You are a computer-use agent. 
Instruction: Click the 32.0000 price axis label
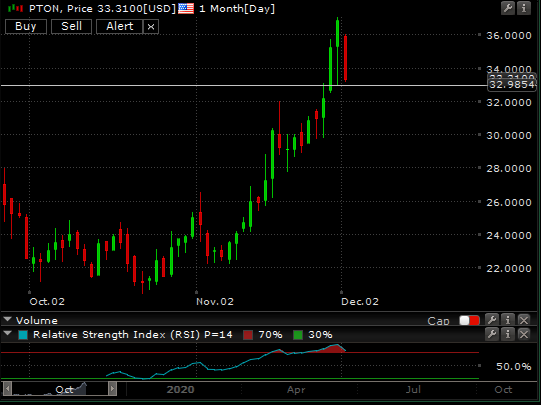tap(509, 102)
